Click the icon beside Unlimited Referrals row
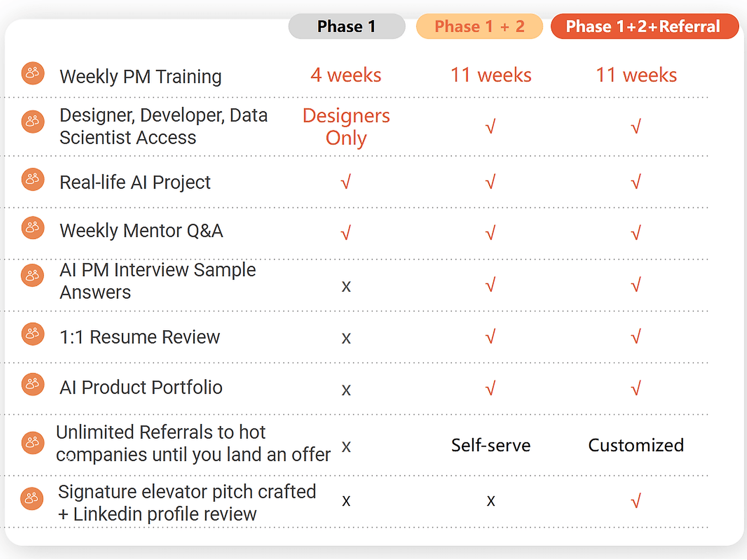Viewport: 747px width, 560px height. (x=33, y=443)
